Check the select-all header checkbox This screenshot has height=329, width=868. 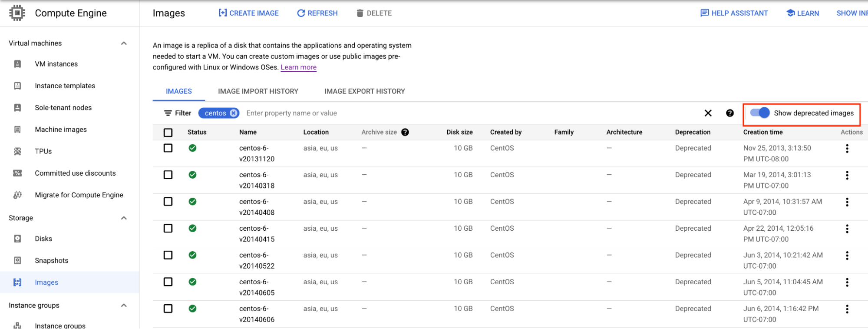tap(168, 133)
